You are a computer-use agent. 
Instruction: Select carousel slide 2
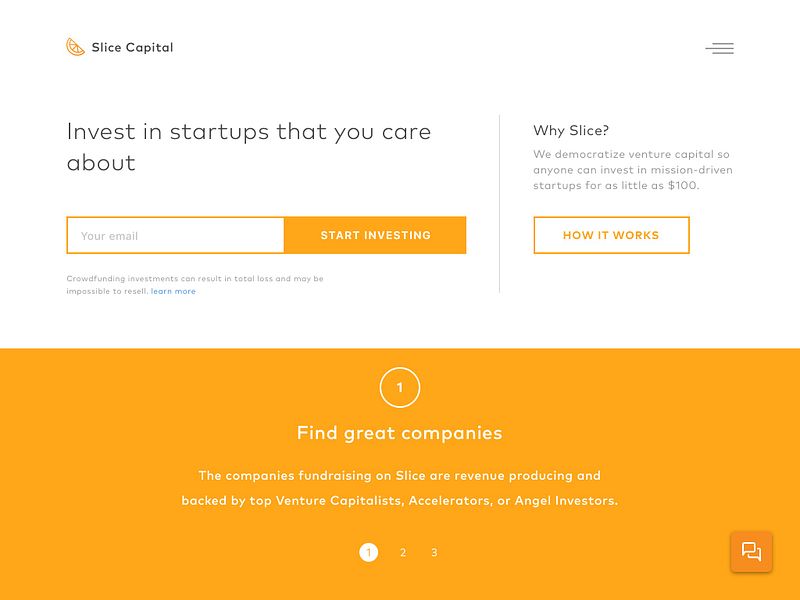401,551
